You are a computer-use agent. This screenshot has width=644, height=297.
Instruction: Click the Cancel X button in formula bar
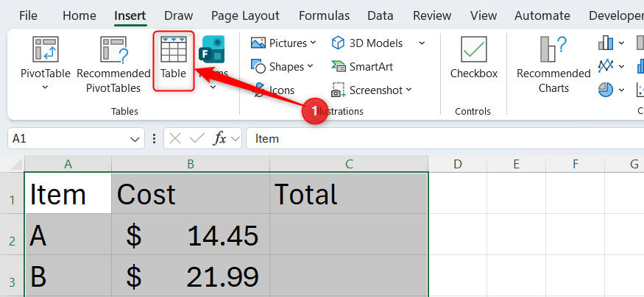pos(175,139)
